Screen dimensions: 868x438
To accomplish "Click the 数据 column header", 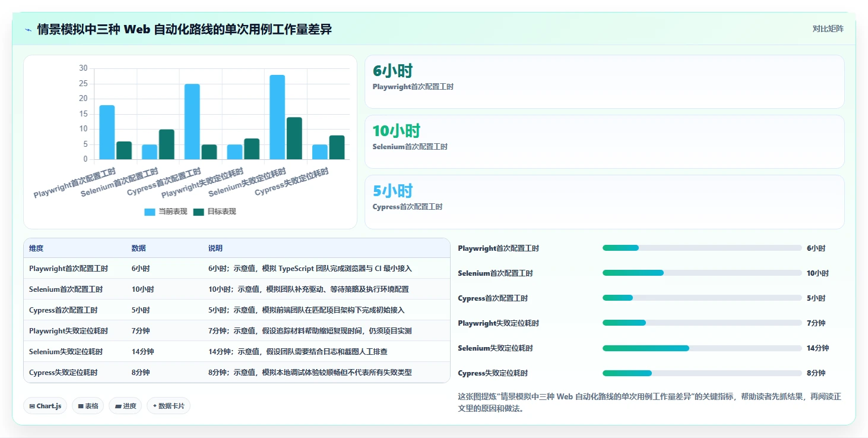I will [139, 248].
